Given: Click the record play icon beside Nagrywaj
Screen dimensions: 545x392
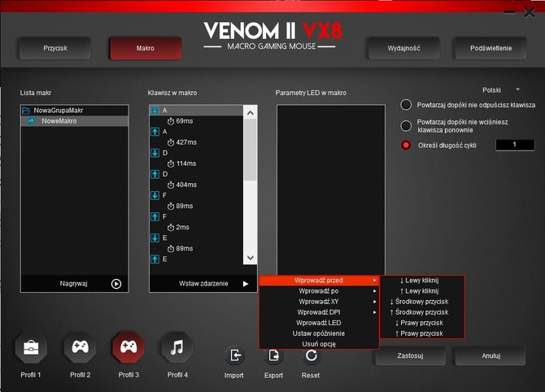Looking at the screenshot, I should (116, 284).
